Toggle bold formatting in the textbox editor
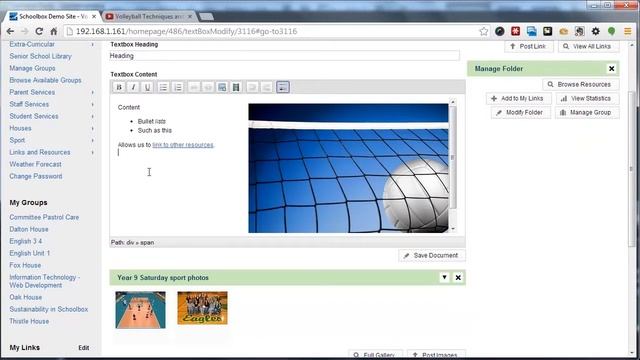Viewport: 640px width, 360px height. tap(119, 87)
